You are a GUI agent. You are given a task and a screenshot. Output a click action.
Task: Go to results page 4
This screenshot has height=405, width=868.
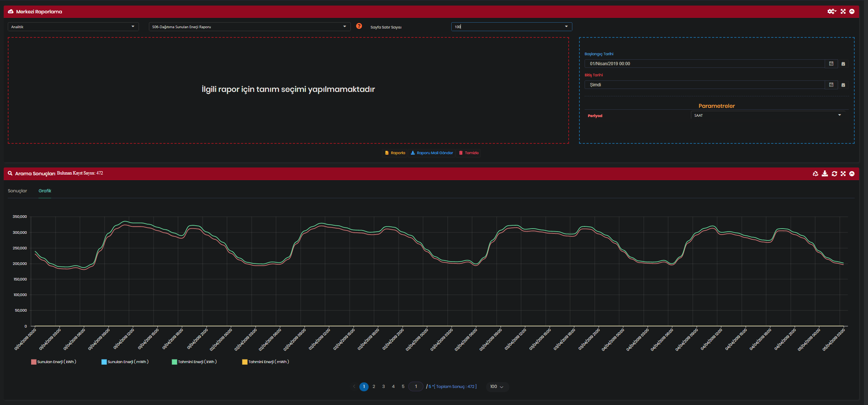(393, 386)
